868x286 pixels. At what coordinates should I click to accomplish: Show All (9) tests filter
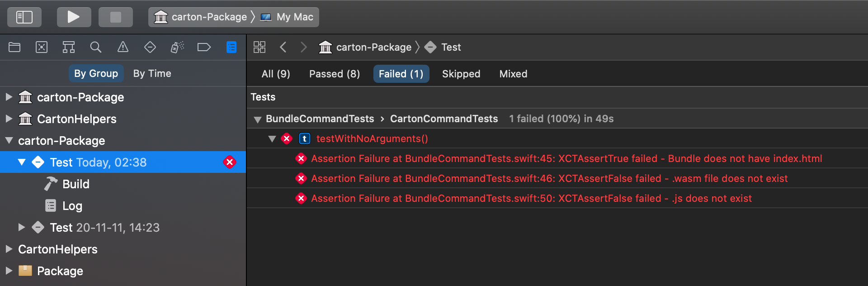click(x=276, y=74)
